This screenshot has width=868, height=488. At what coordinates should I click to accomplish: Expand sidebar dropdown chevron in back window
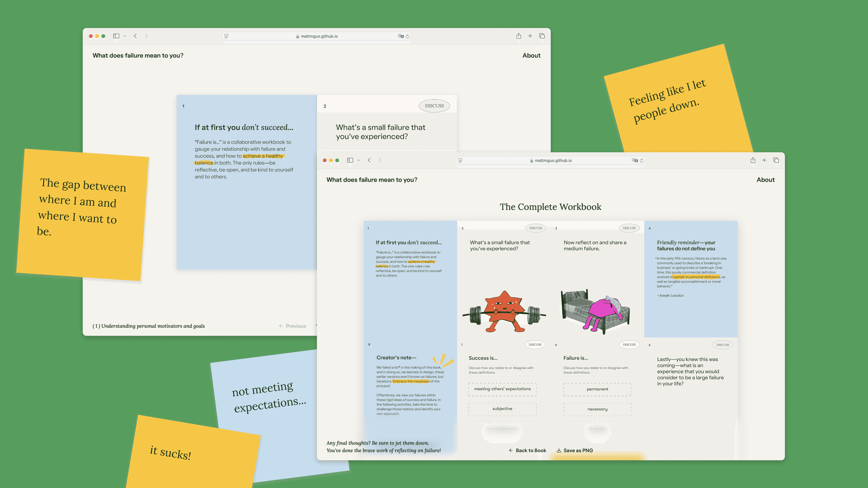pyautogui.click(x=125, y=36)
